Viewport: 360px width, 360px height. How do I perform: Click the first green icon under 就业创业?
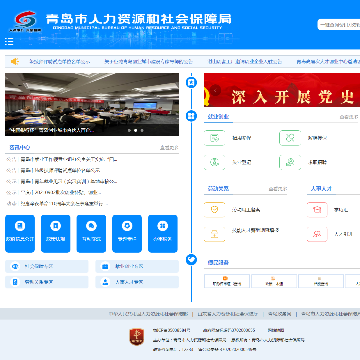click(x=214, y=138)
